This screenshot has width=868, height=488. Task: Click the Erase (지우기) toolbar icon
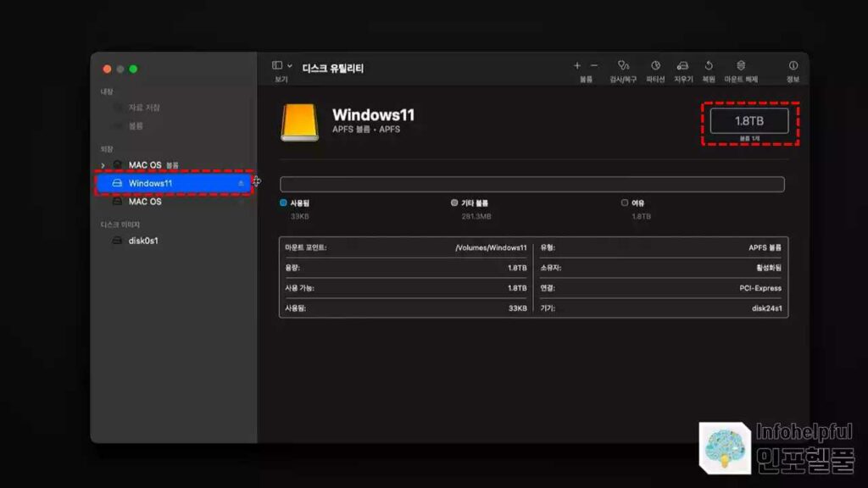click(682, 65)
